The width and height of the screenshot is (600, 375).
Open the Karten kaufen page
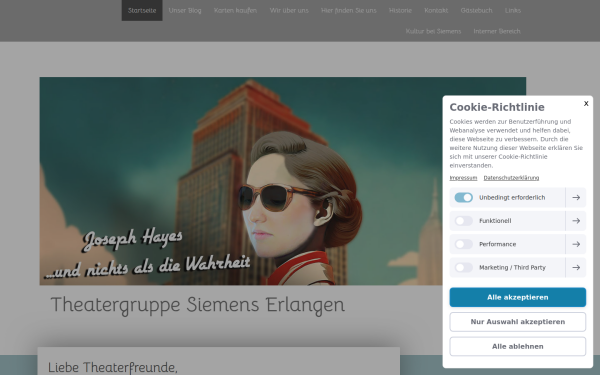point(235,10)
